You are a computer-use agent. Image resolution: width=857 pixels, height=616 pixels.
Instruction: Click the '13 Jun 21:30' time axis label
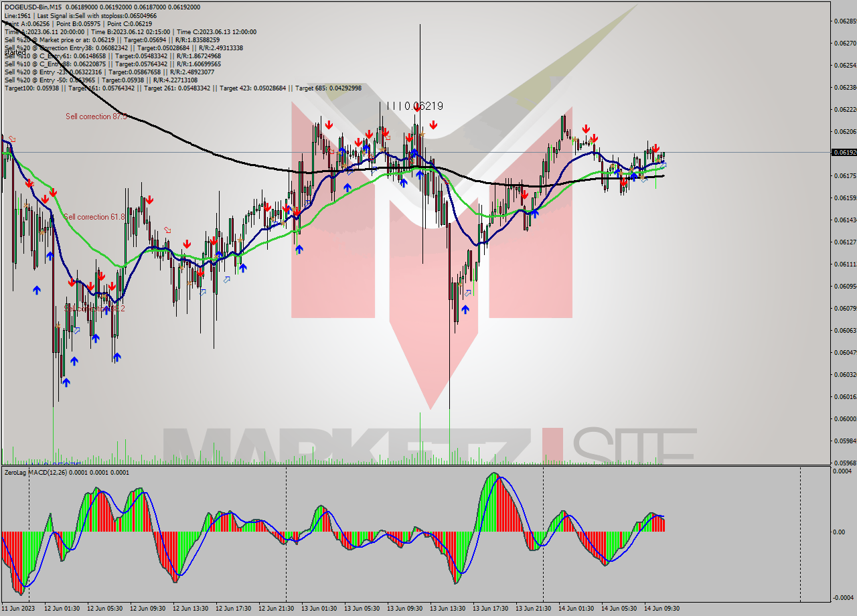(x=534, y=609)
